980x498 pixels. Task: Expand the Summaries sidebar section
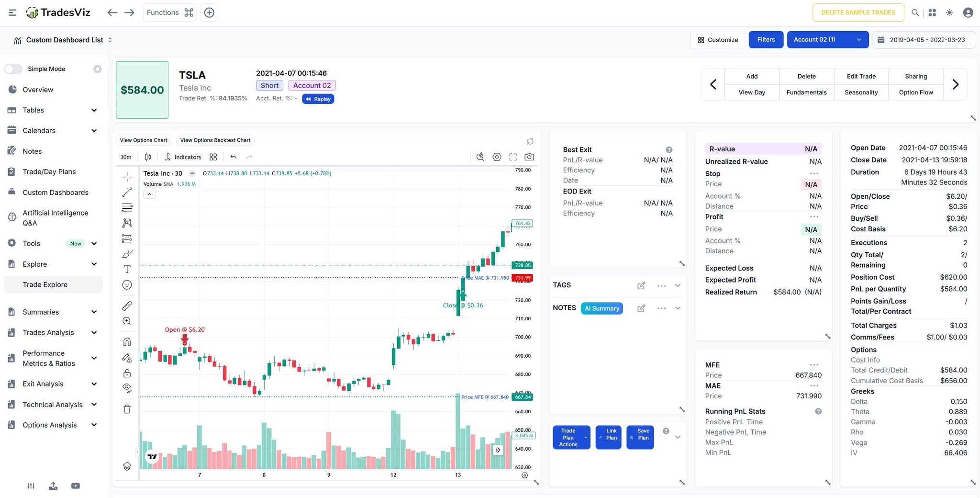click(53, 312)
